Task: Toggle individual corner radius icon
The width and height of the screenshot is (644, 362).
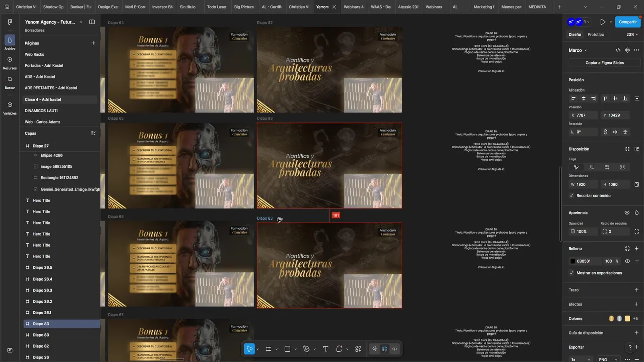Action: (637, 231)
